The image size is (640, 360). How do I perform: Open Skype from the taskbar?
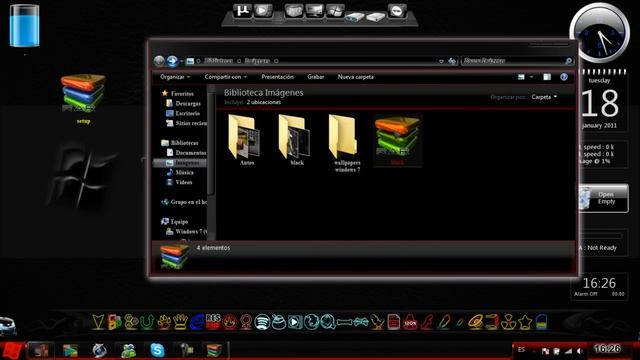[157, 350]
